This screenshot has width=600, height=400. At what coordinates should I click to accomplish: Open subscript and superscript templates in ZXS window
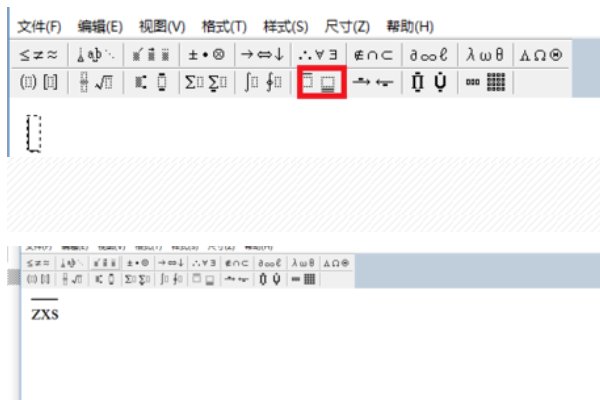coord(105,279)
